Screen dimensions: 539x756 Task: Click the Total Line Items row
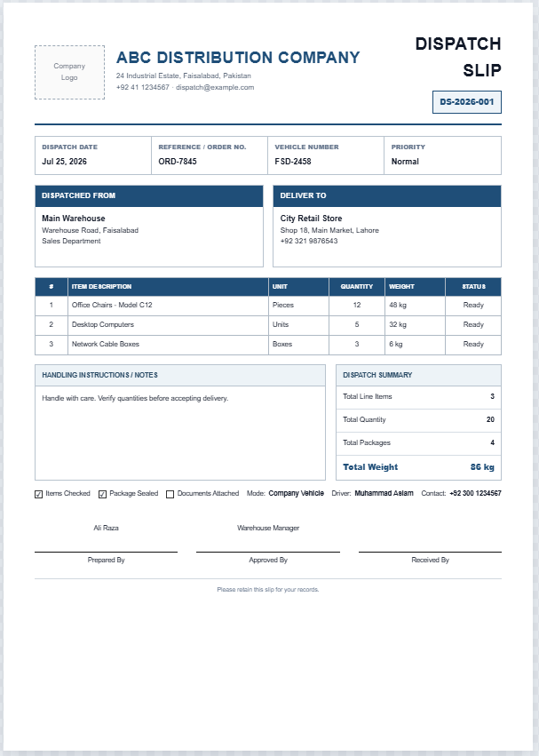(x=418, y=397)
